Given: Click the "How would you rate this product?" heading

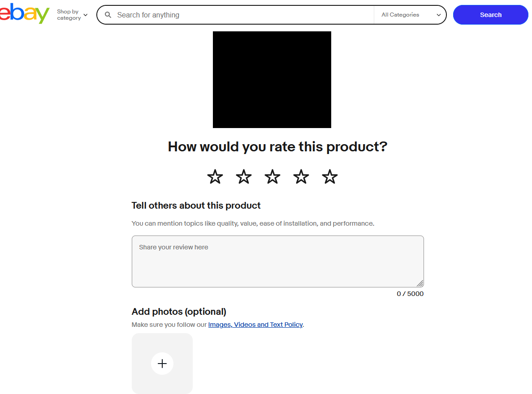Looking at the screenshot, I should (277, 146).
